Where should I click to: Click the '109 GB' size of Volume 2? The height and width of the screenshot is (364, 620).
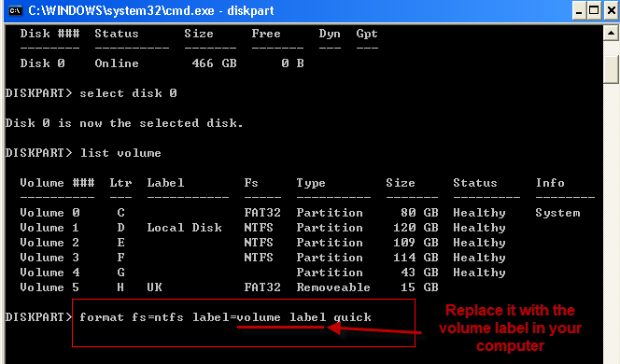(x=416, y=243)
